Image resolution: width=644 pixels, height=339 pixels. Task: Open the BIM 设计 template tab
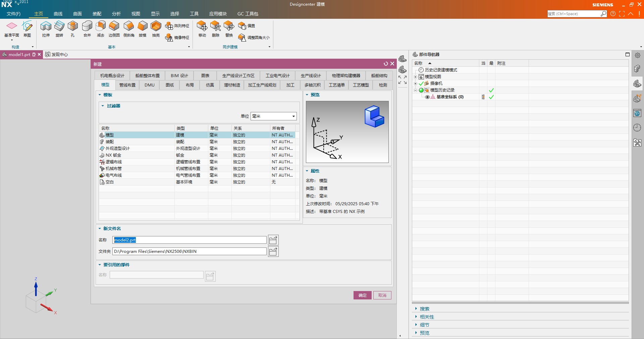click(x=179, y=76)
